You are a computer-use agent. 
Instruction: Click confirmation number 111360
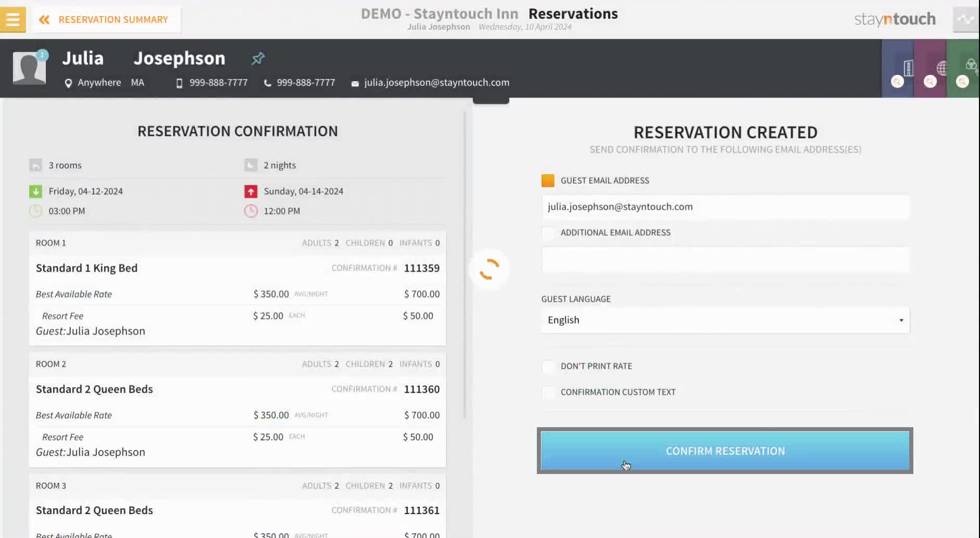[421, 389]
